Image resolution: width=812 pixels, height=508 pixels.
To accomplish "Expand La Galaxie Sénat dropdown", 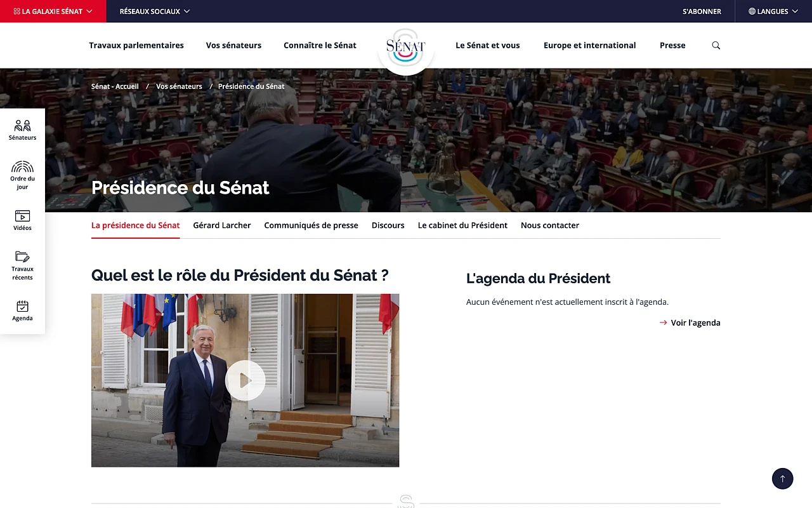I will (x=53, y=11).
